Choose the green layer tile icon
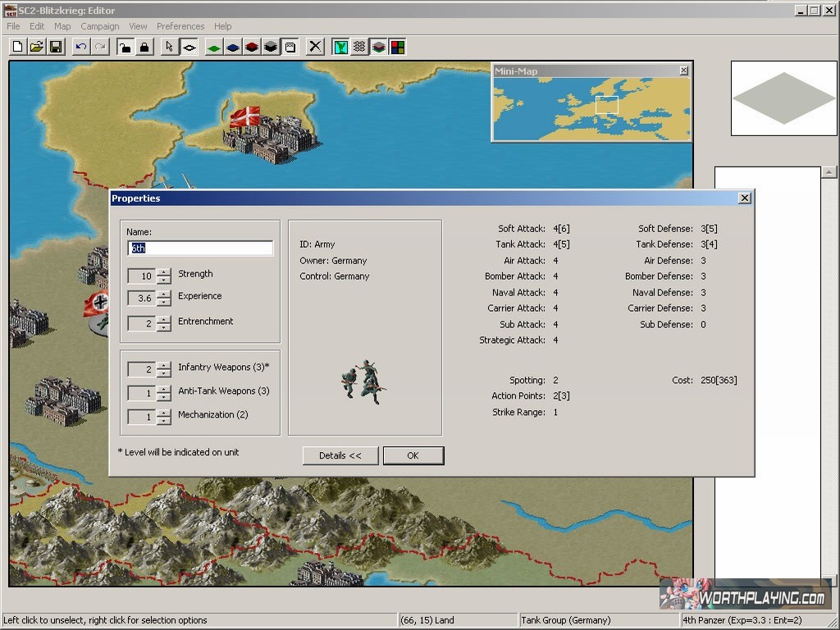Viewport: 840px width, 630px height. (213, 47)
